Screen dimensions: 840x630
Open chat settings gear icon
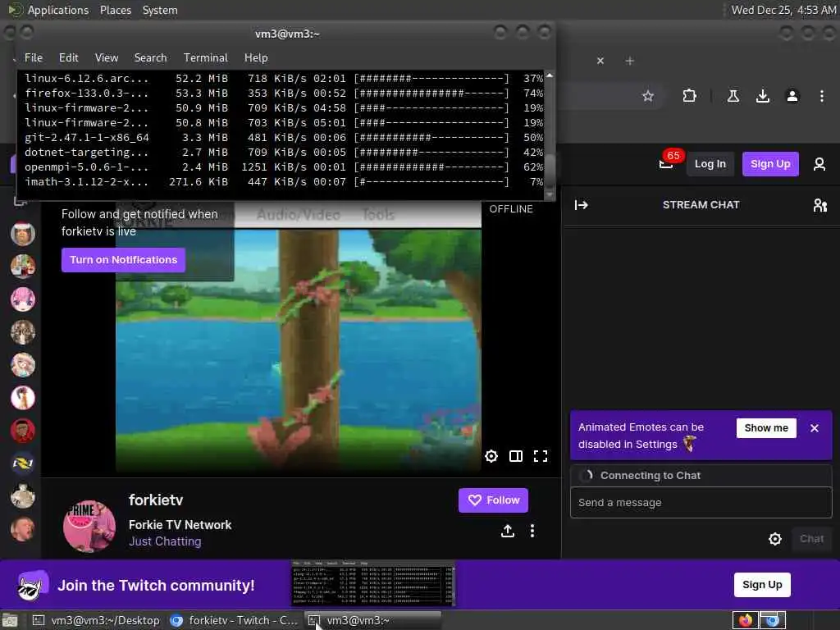(x=774, y=539)
